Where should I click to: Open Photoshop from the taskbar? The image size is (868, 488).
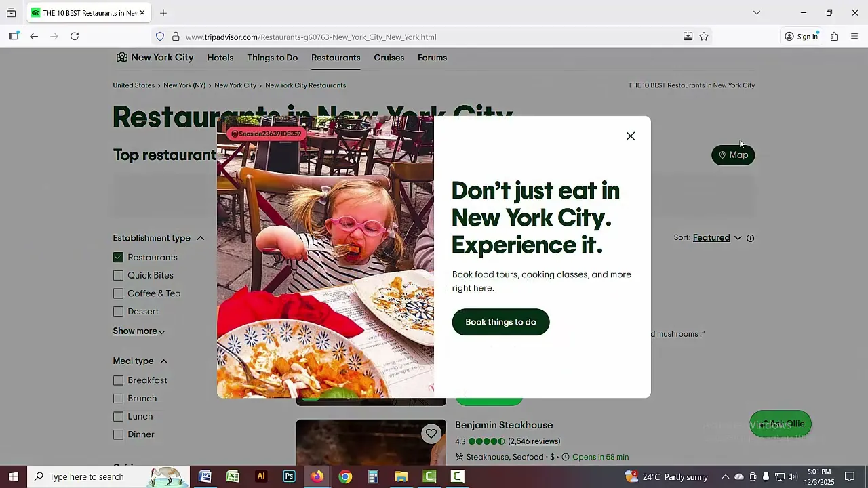pyautogui.click(x=289, y=476)
